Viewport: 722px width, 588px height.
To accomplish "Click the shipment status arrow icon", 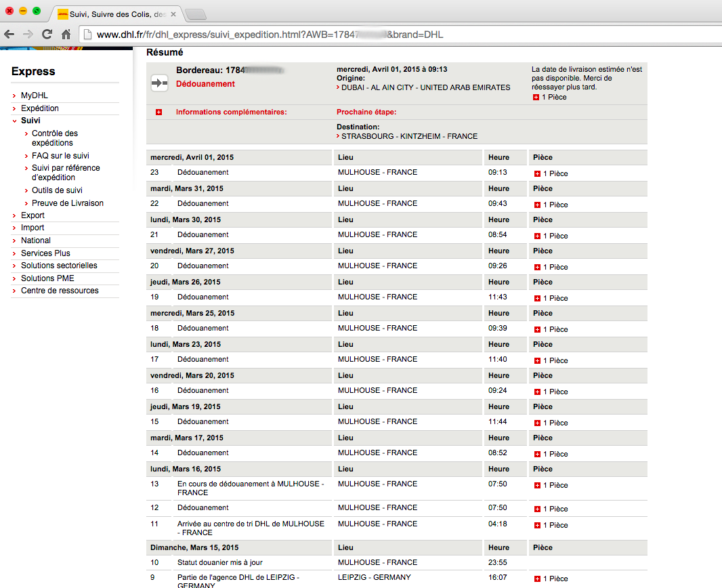I will (x=159, y=83).
